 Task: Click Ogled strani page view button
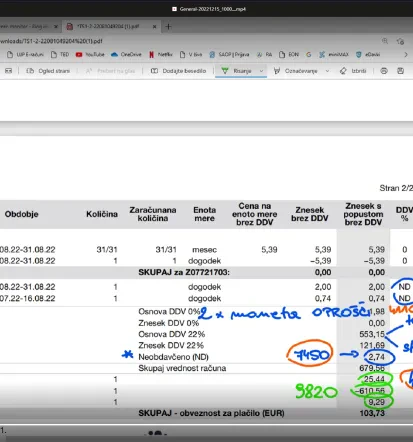point(48,71)
